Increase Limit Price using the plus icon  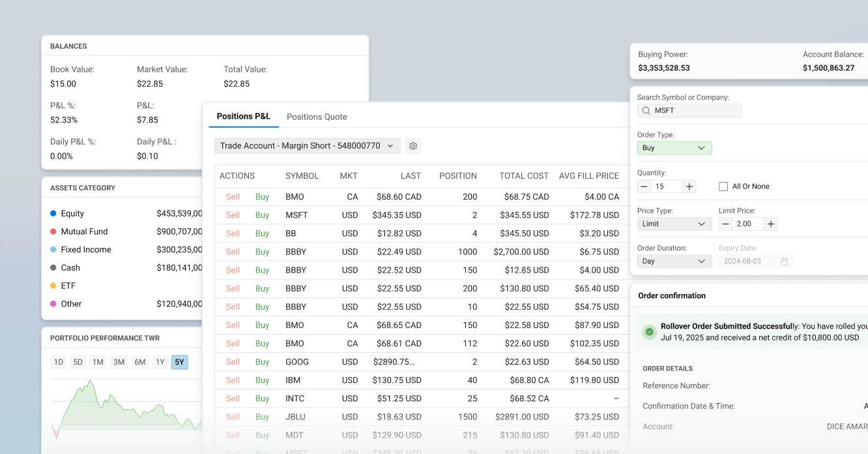pos(770,224)
